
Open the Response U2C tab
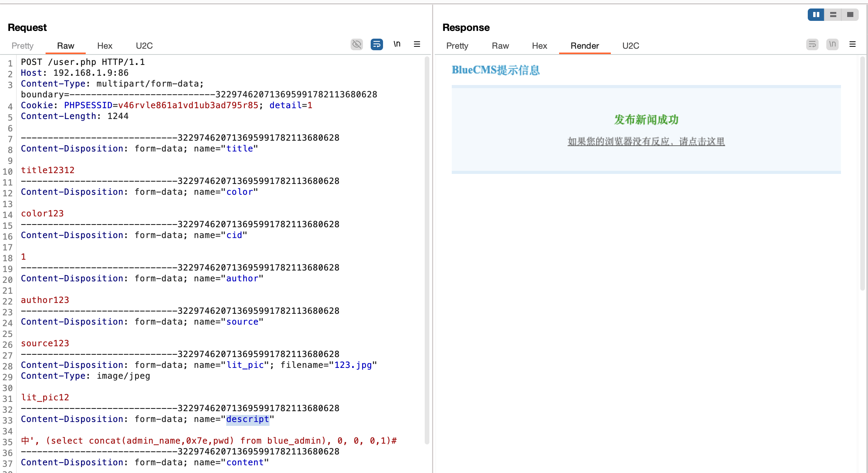pos(631,46)
